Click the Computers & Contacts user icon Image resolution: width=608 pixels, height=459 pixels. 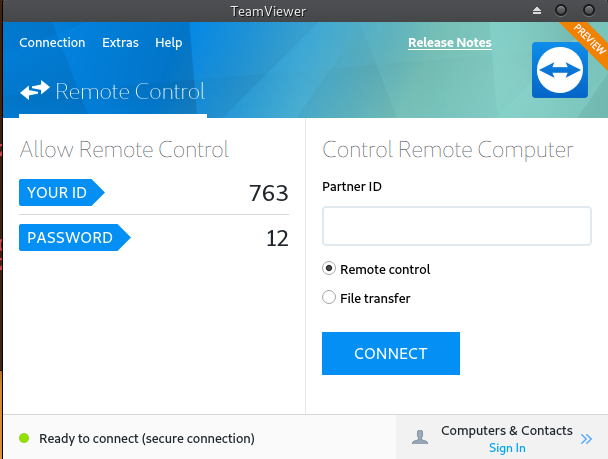(420, 437)
